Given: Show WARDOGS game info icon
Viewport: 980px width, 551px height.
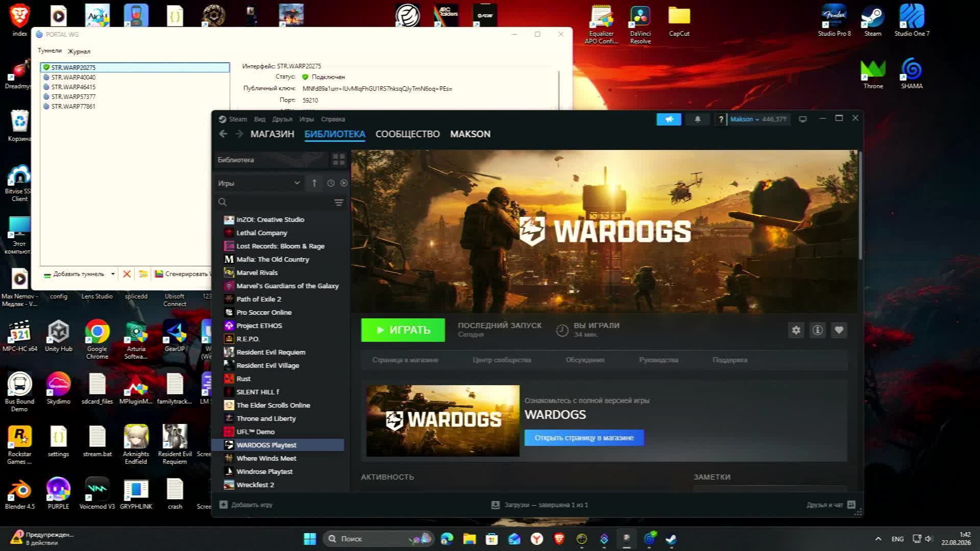Looking at the screenshot, I should click(x=817, y=330).
